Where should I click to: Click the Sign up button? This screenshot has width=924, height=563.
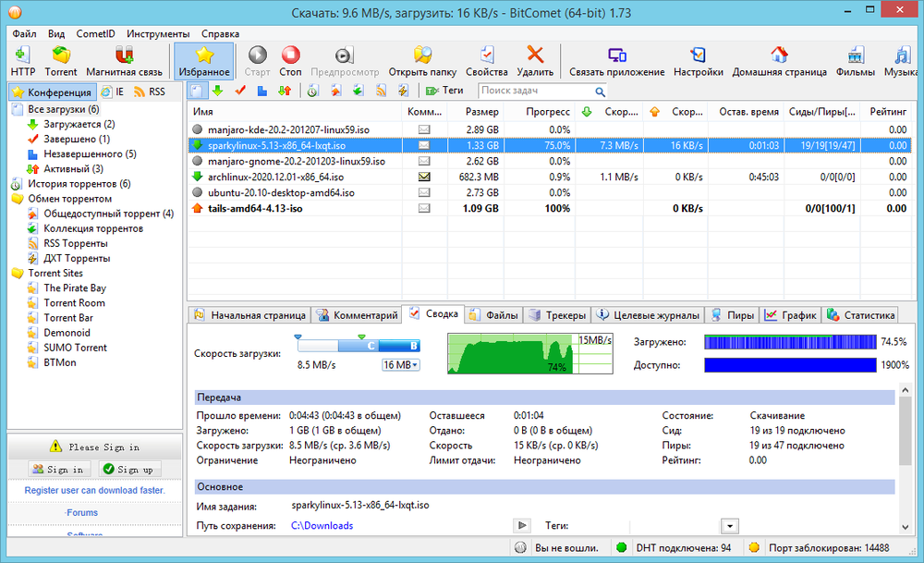(x=128, y=470)
